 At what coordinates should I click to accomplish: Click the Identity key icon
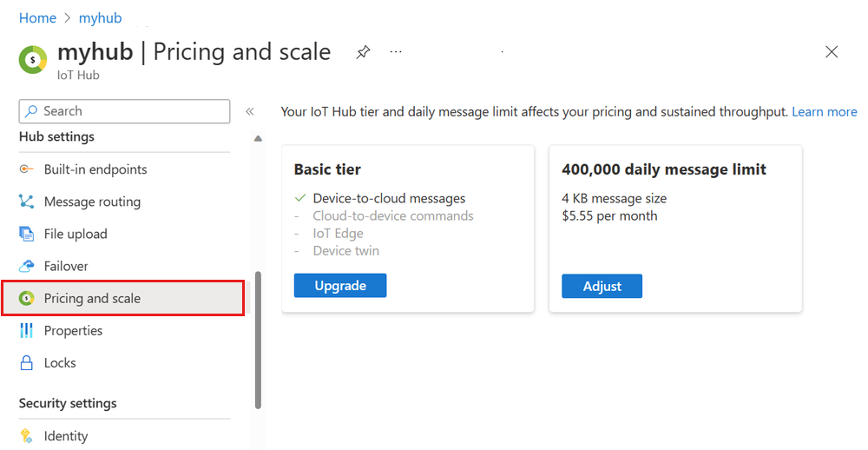26,436
